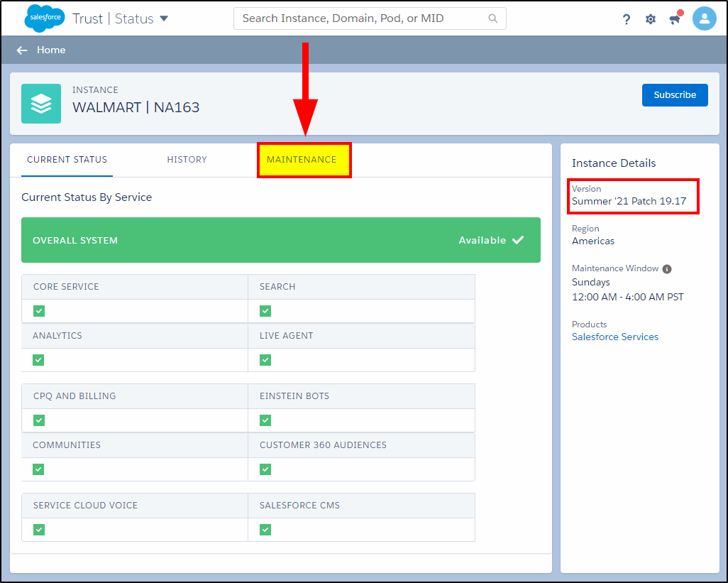This screenshot has width=728, height=583.
Task: Open the Salesforce Services link
Action: click(614, 337)
